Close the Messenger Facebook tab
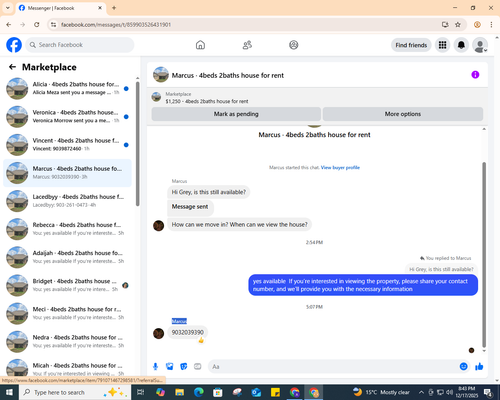The height and width of the screenshot is (400, 500). [100, 8]
